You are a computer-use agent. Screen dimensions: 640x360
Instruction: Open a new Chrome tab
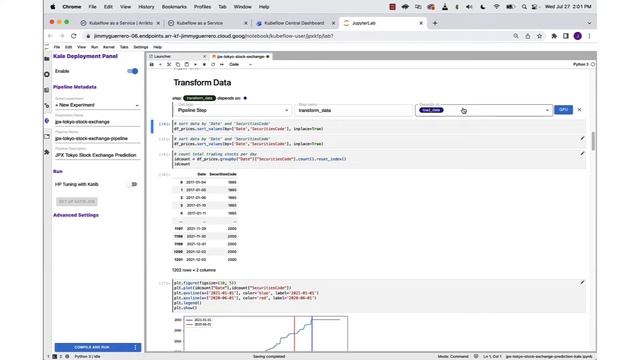[x=435, y=23]
